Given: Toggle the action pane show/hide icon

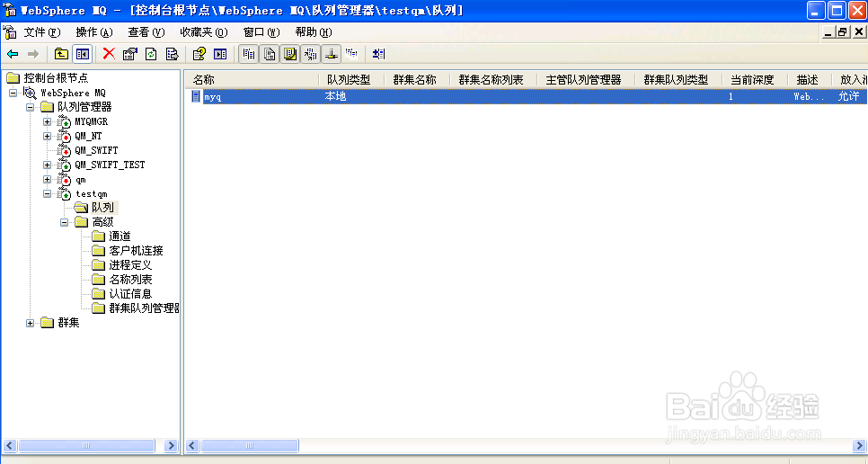Looking at the screenshot, I should click(220, 54).
